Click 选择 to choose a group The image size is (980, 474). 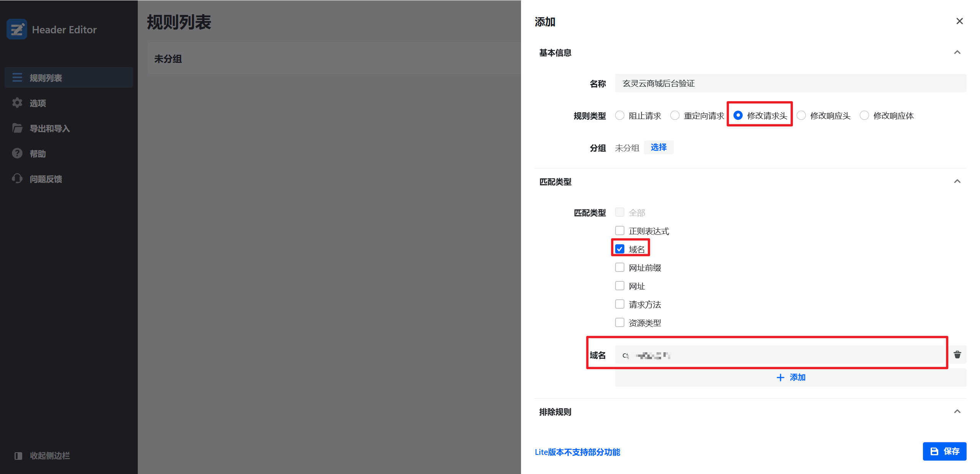658,147
